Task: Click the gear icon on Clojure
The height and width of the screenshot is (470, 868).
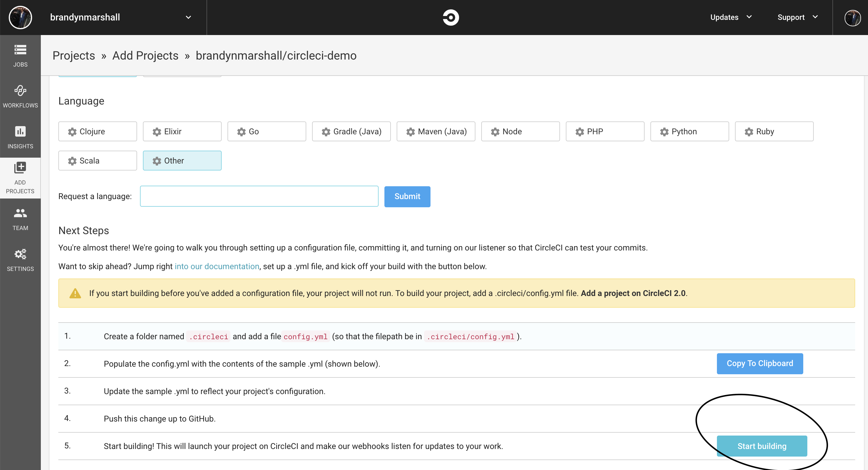Action: [72, 132]
